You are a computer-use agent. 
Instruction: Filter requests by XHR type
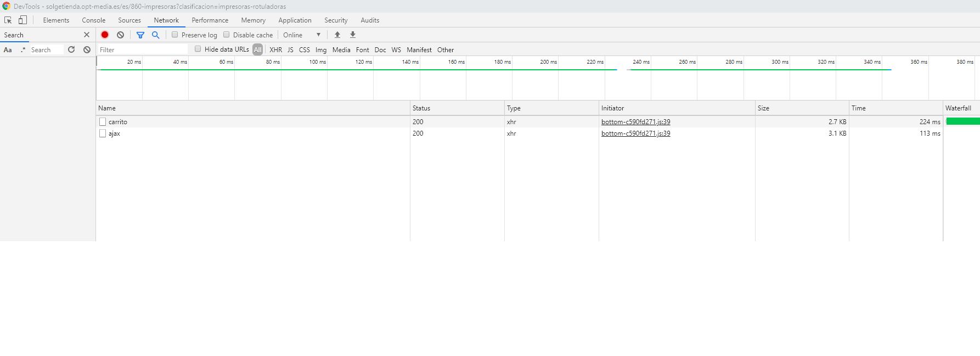click(275, 49)
